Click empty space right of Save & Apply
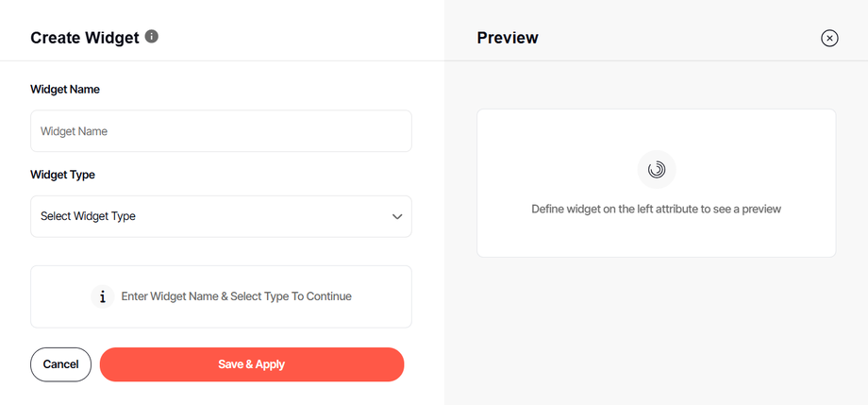868x405 pixels. (x=425, y=364)
